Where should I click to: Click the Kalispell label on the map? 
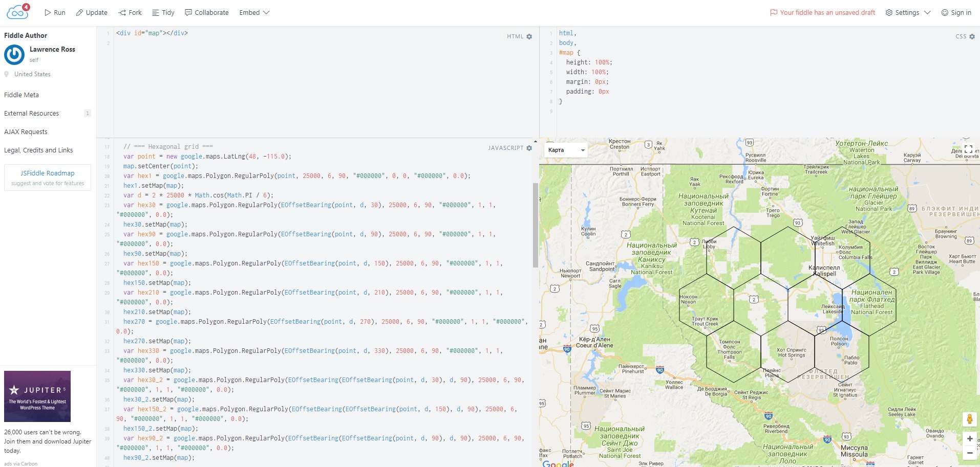point(824,271)
